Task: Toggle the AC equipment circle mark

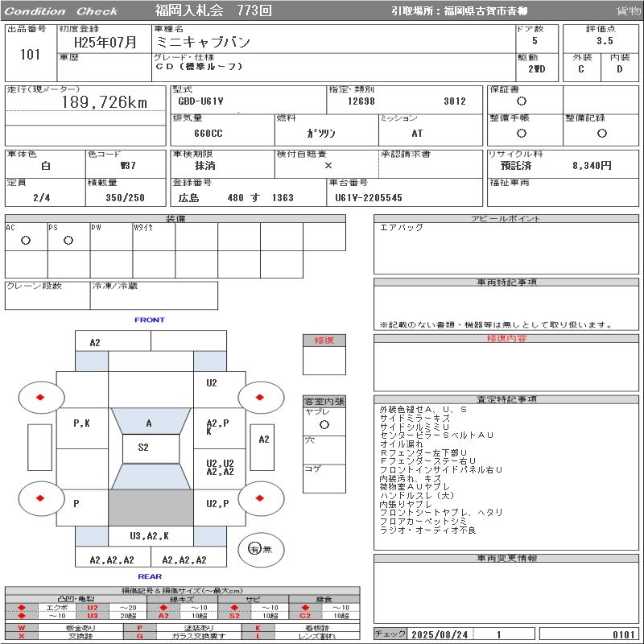Action: tap(26, 240)
